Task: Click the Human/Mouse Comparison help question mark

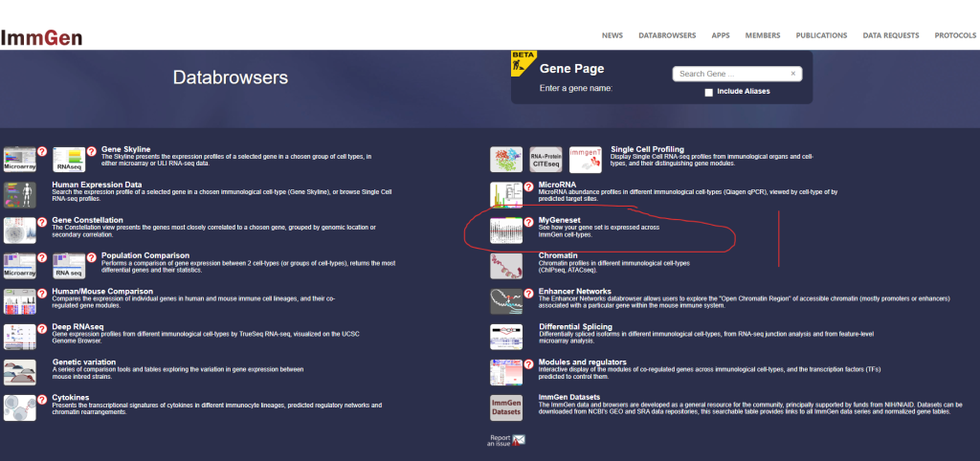Action: pos(42,293)
